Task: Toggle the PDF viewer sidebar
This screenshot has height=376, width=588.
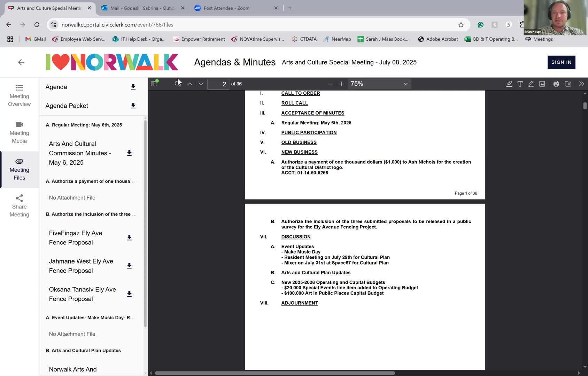Action: [x=154, y=84]
